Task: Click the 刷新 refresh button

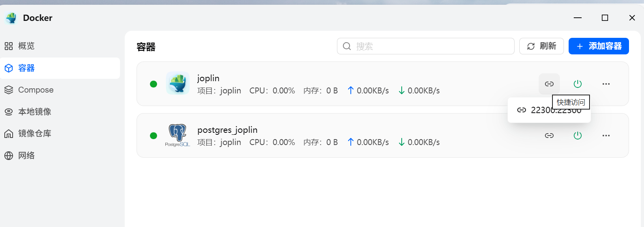Action: (541, 46)
